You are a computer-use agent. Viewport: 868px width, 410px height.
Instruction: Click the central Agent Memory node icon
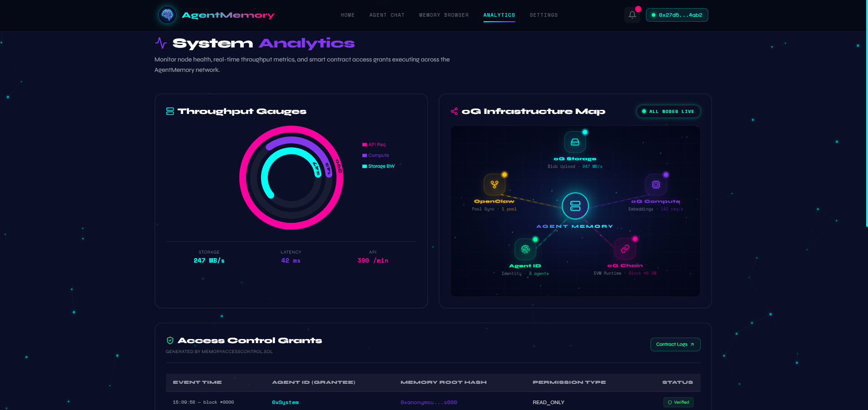(575, 206)
